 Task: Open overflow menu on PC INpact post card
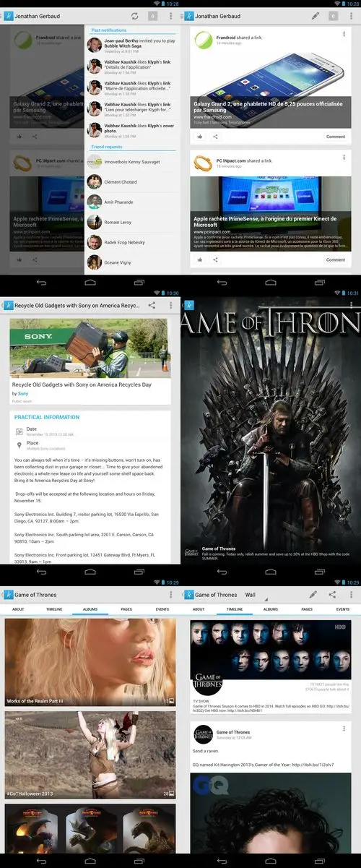[344, 157]
